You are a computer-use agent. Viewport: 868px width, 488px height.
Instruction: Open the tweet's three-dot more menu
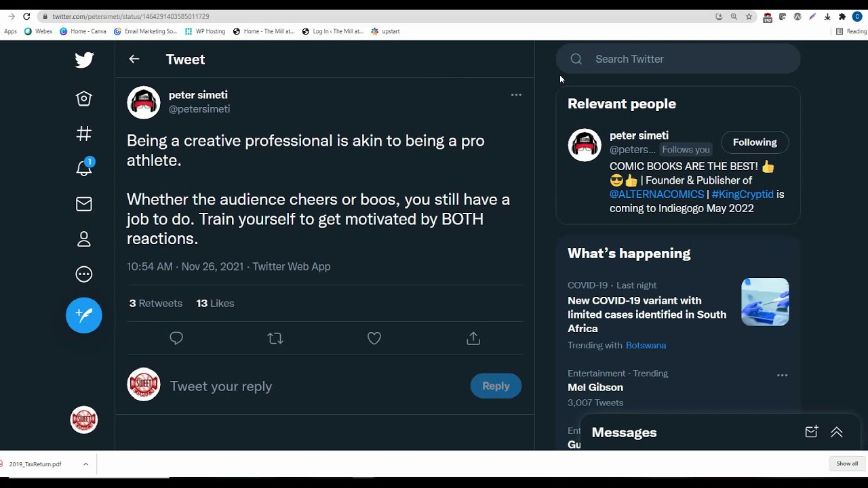pyautogui.click(x=516, y=95)
